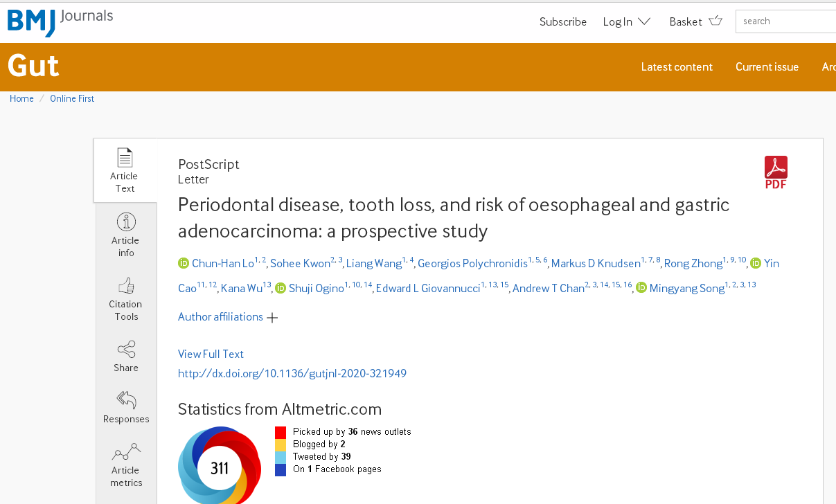
Task: Click the Responses reply-arrows icon
Action: tap(126, 399)
